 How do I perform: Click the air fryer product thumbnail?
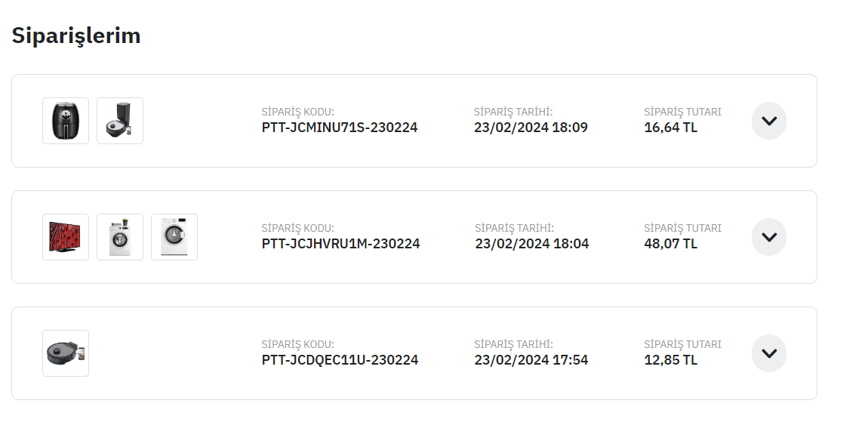(66, 121)
